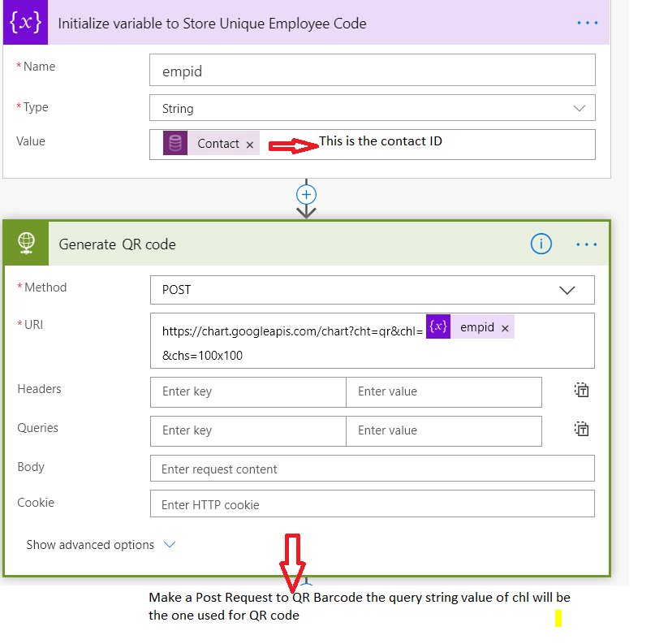Viewport: 655px width, 644px height.
Task: Click the info icon on Generate QR code action
Action: [541, 244]
